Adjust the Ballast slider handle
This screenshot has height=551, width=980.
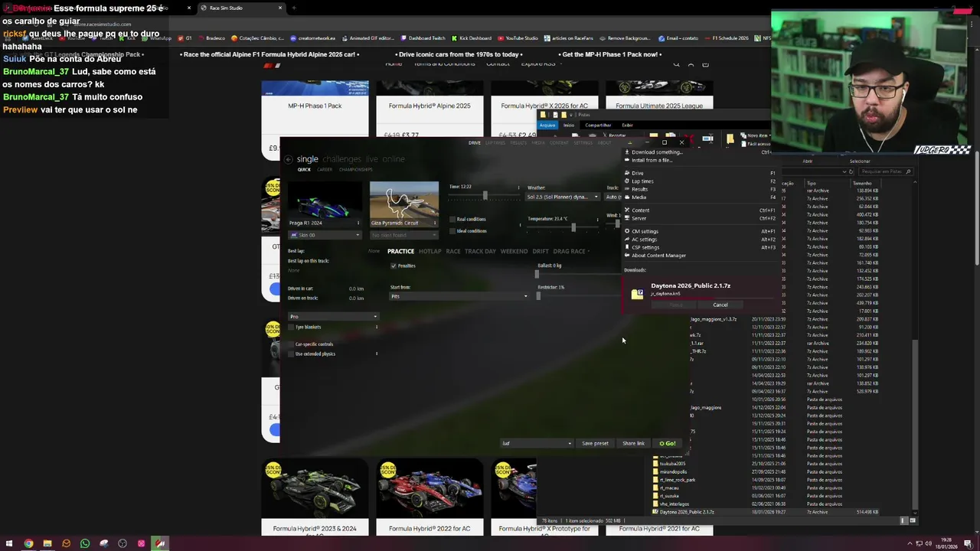tap(536, 273)
